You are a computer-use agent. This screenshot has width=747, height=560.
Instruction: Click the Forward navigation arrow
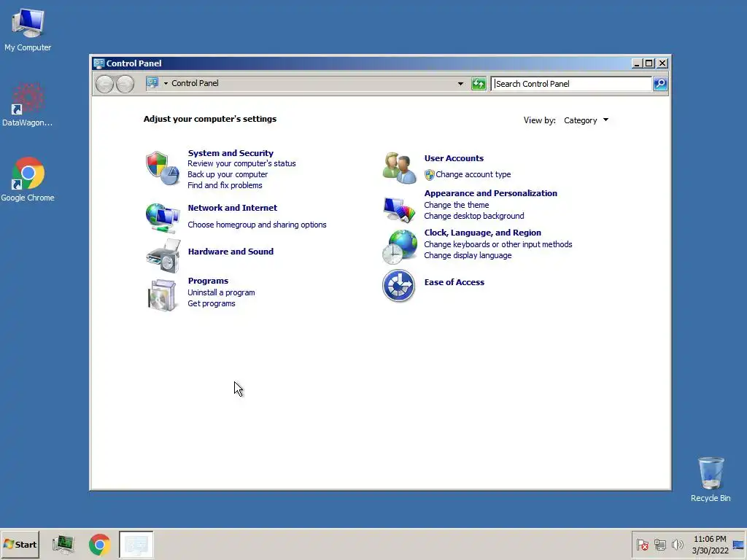point(125,85)
